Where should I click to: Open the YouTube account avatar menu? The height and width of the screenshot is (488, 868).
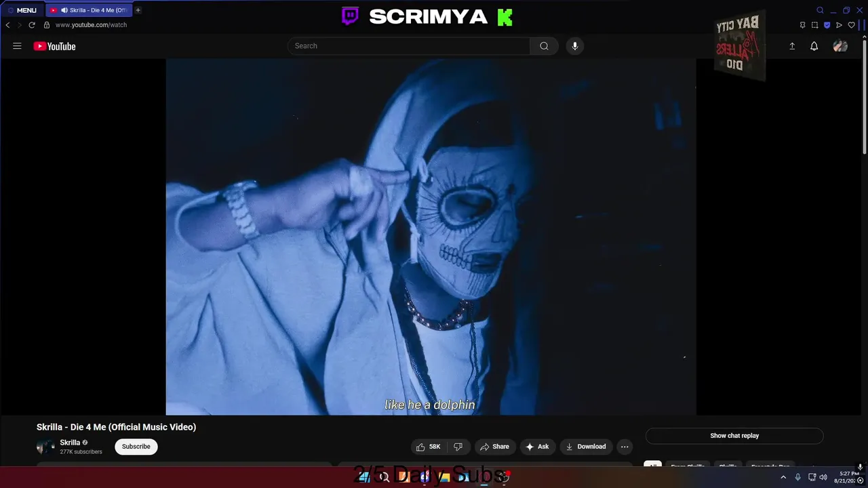coord(840,46)
